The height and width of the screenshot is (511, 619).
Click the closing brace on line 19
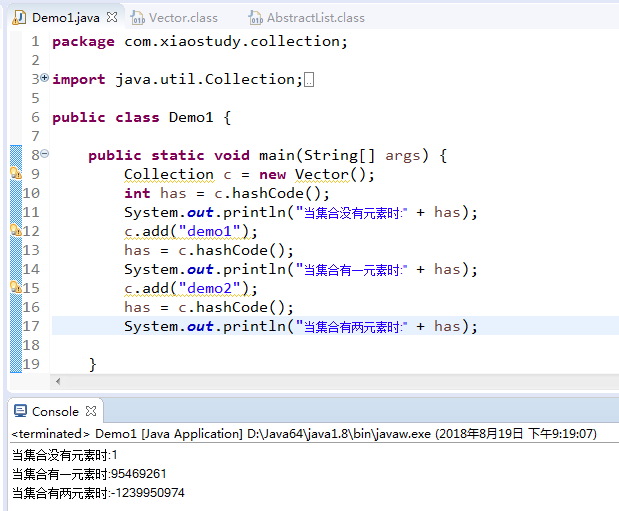(x=92, y=364)
